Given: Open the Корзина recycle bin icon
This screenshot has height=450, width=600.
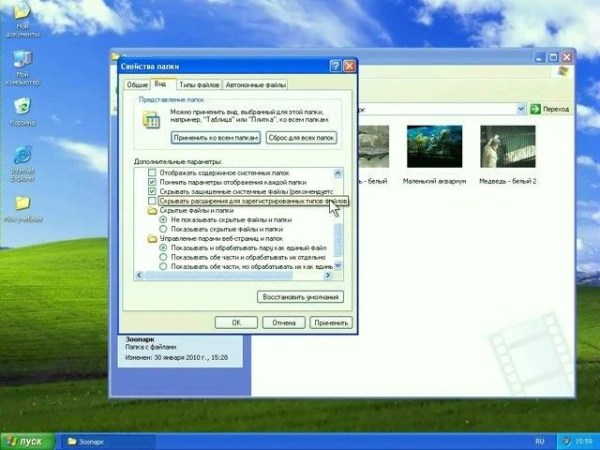Looking at the screenshot, I should coord(21,108).
